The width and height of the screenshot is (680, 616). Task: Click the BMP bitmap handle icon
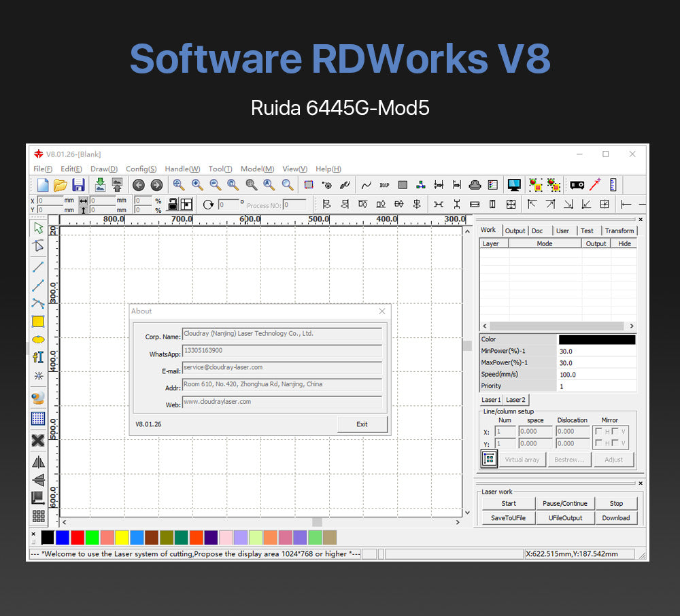click(x=384, y=185)
